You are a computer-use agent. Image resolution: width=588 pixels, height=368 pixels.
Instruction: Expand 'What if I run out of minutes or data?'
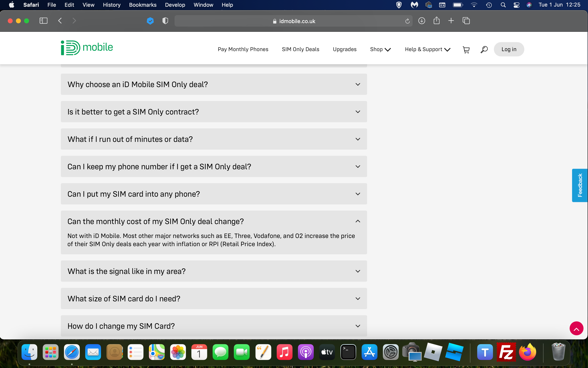click(214, 139)
